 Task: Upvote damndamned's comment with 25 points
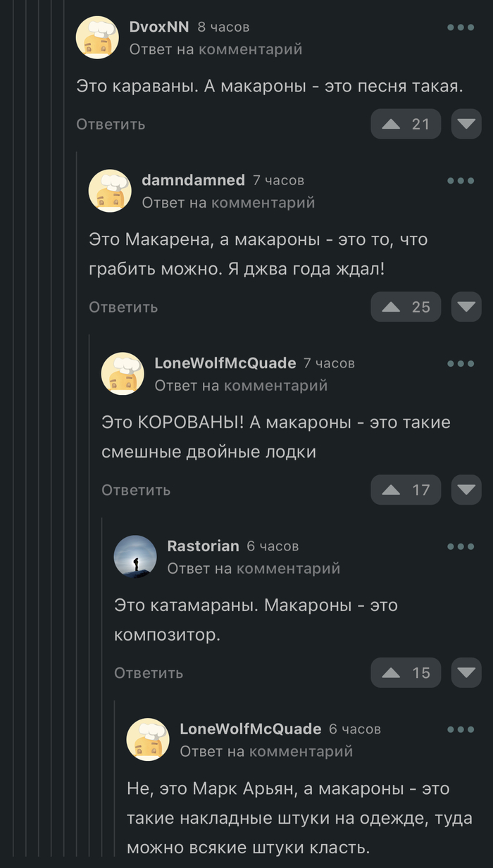(406, 307)
